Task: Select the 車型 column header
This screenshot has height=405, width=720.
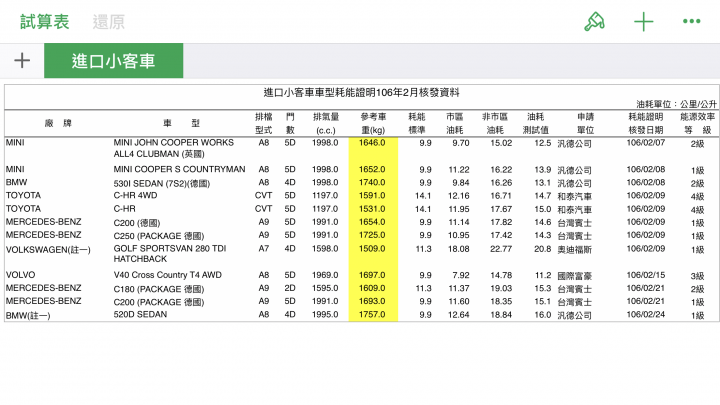Action: [x=181, y=123]
